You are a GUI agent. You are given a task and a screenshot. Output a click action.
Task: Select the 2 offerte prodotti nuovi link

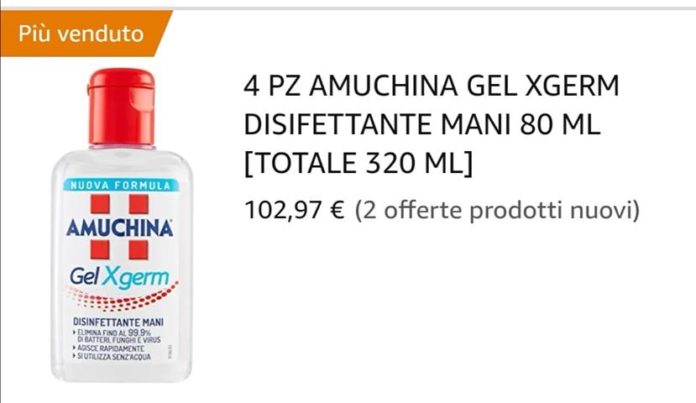pos(497,210)
